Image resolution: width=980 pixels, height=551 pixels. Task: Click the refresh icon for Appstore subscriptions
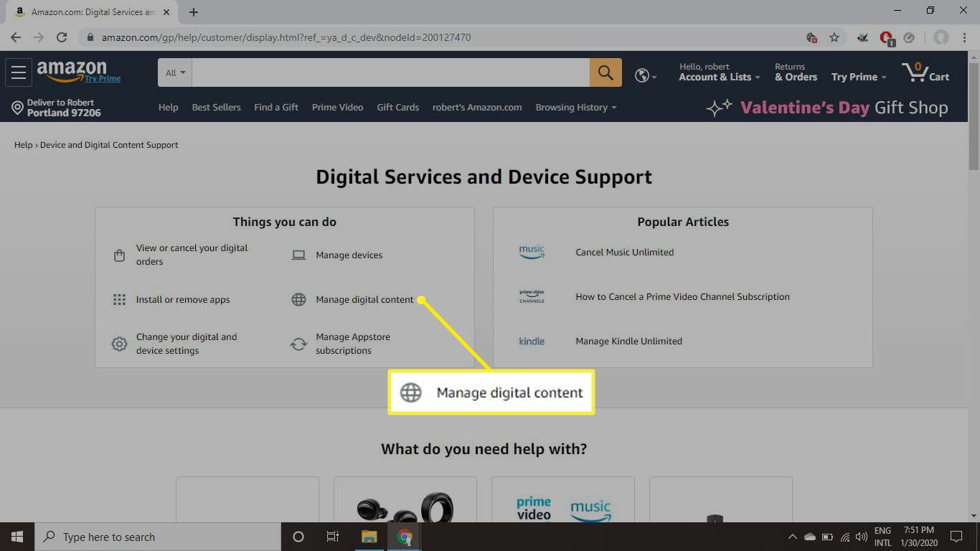pyautogui.click(x=298, y=344)
